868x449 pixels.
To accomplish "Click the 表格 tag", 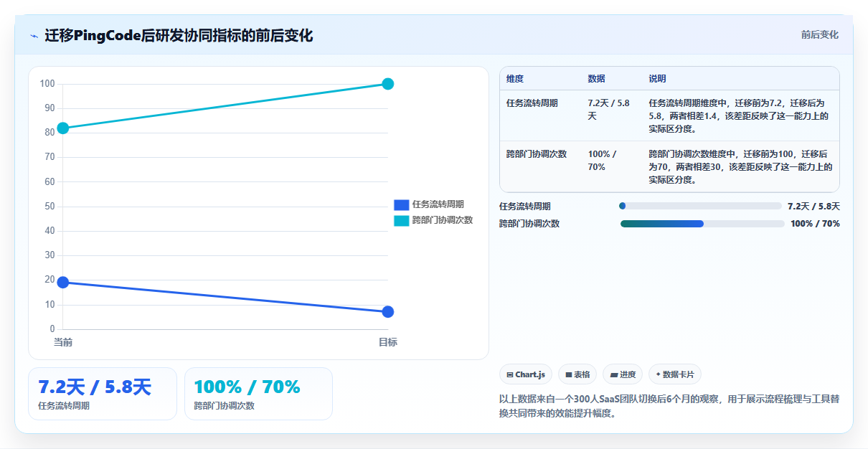I will (577, 374).
